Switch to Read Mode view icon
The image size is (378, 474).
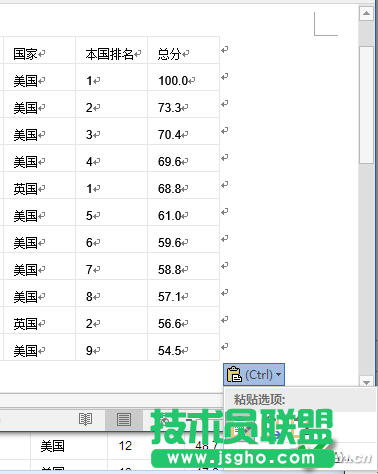click(x=85, y=419)
